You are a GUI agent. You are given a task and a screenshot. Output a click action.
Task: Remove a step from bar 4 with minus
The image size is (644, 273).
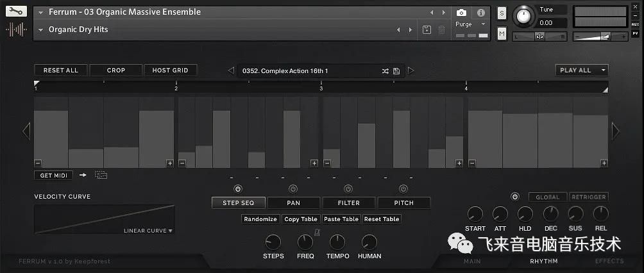pos(472,163)
